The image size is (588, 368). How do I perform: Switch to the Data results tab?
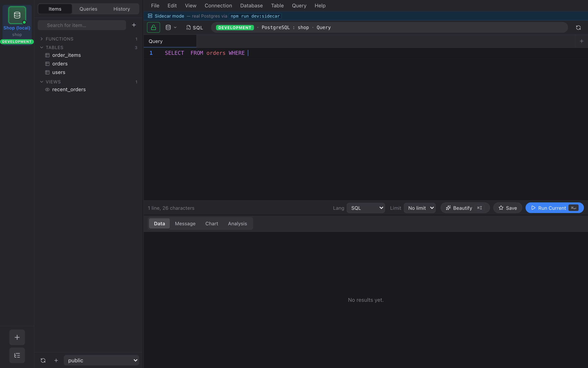(x=159, y=223)
